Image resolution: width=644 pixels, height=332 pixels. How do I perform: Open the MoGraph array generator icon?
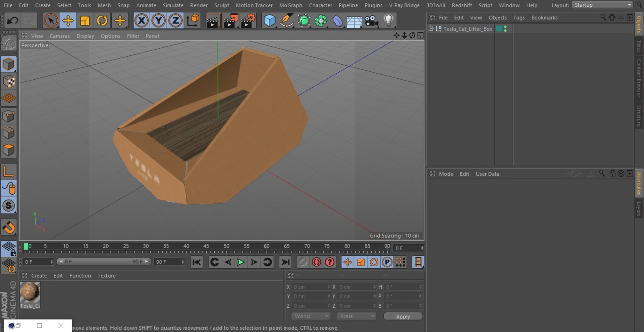(x=321, y=21)
